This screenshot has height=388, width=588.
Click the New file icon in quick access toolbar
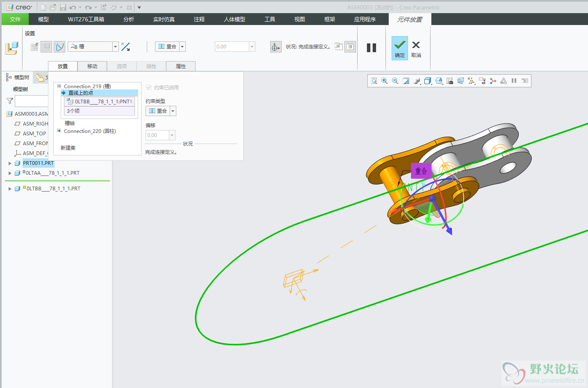click(43, 7)
